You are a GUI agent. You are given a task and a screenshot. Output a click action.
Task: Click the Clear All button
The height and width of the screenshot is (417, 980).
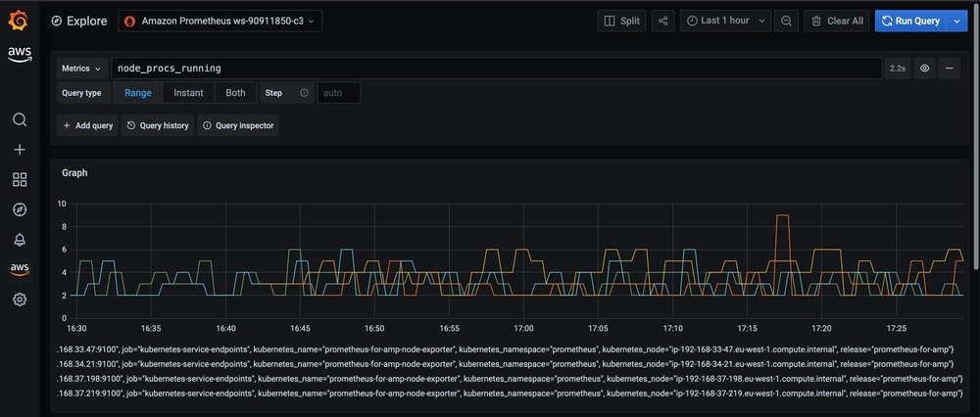(x=837, y=21)
